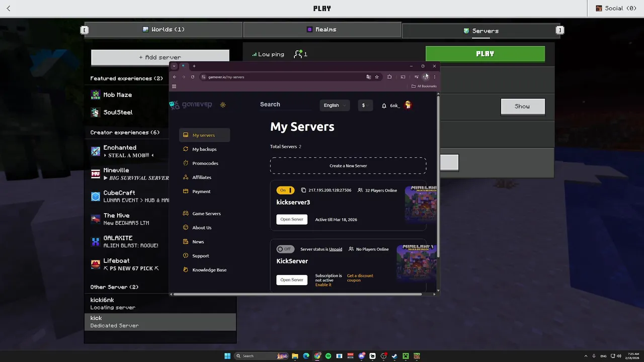The image size is (644, 362).
Task: Click the cast icon in browser toolbar
Action: click(x=403, y=77)
